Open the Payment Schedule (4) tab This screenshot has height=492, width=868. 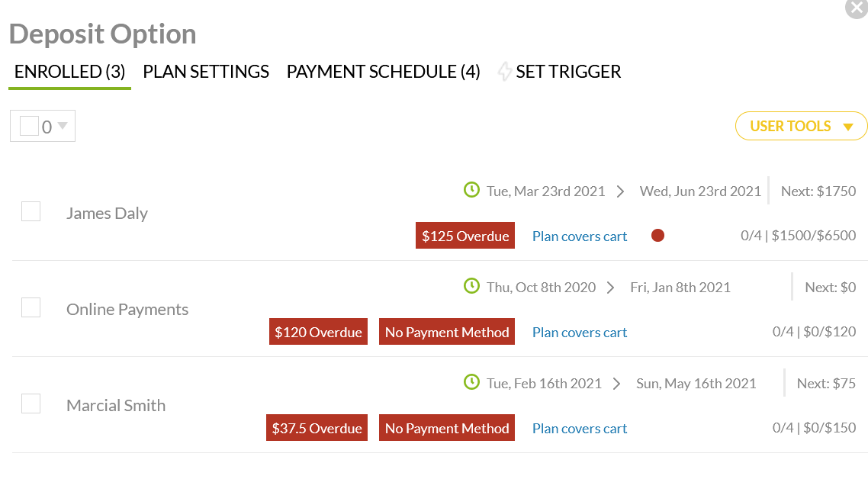(383, 72)
